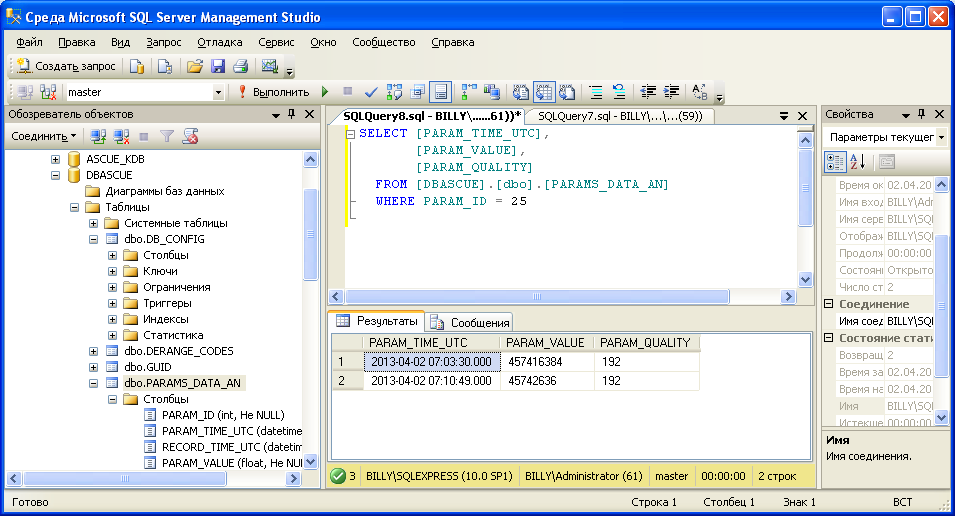The height and width of the screenshot is (516, 955).
Task: Expand the dbo.DERANGE_CODES table
Action: point(93,351)
